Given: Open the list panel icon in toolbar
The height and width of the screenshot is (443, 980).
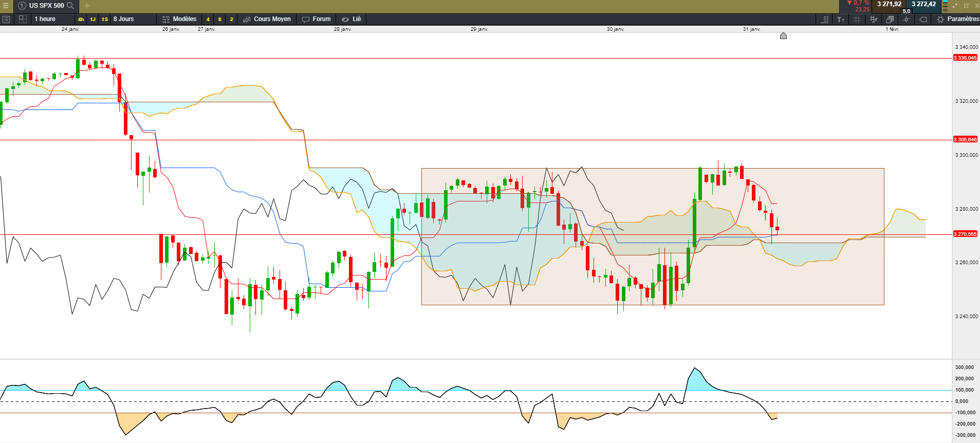Looking at the screenshot, I should [6, 19].
